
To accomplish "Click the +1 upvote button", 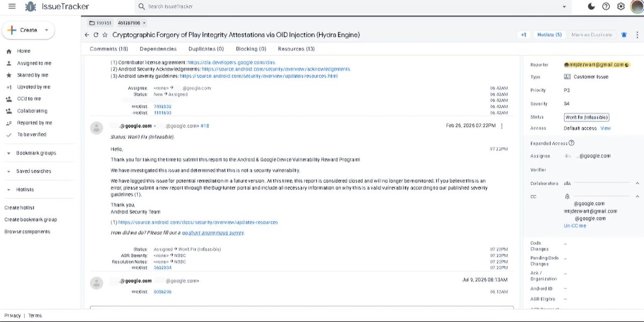I will point(523,34).
